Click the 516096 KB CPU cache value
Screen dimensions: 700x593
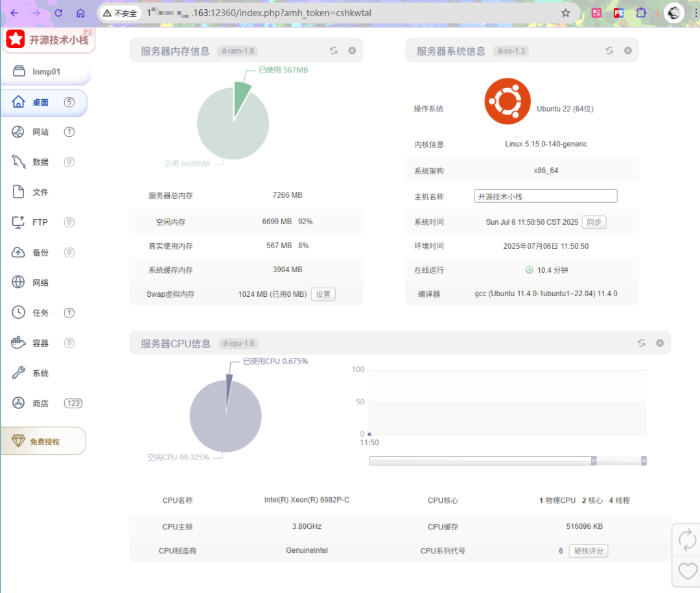[x=585, y=526]
